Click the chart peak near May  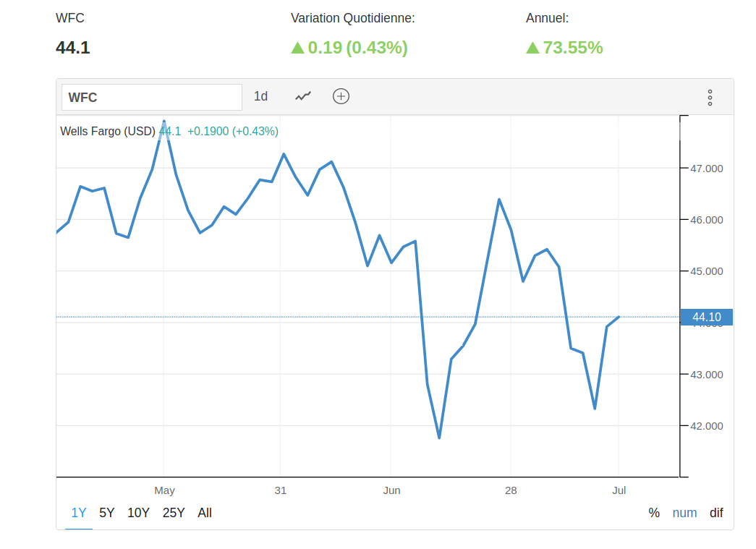click(164, 122)
